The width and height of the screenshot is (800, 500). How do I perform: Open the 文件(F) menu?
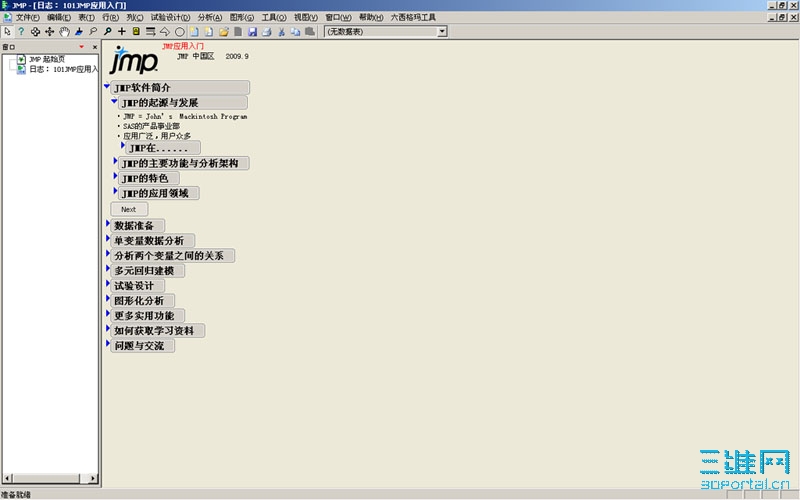point(28,17)
